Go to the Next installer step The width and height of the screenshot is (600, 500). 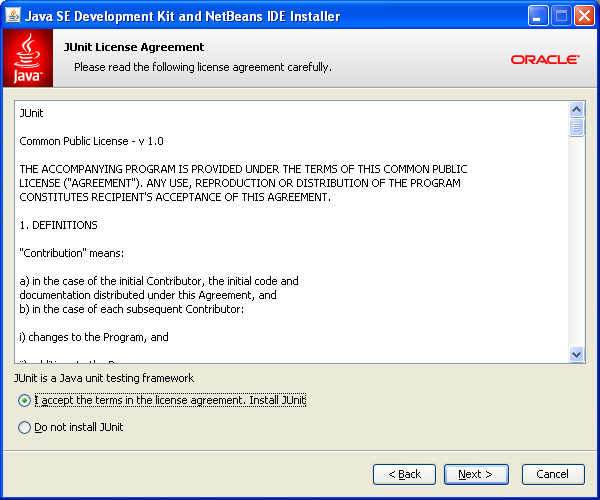[476, 474]
